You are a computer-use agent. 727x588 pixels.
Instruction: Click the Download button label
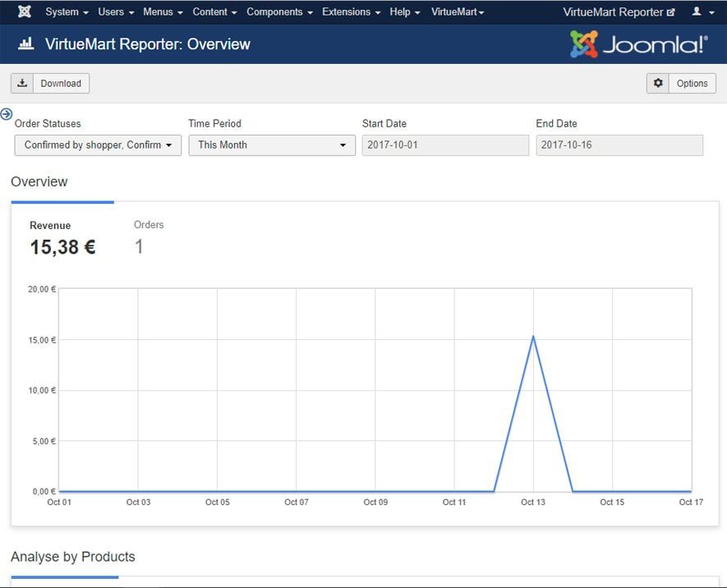[61, 84]
